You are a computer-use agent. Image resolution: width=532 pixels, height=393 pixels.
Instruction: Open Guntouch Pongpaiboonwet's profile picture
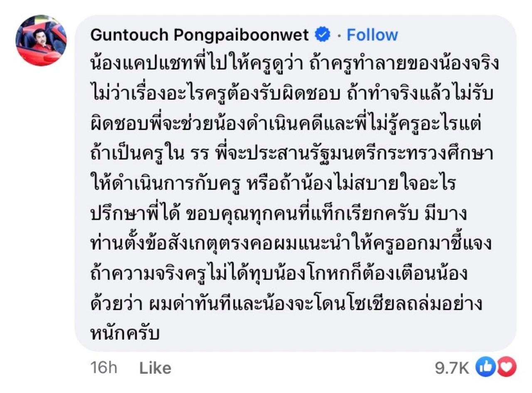coord(41,41)
